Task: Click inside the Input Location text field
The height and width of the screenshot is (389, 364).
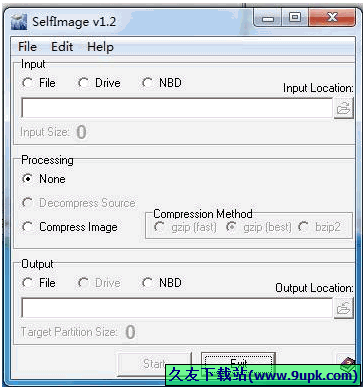Action: point(177,108)
